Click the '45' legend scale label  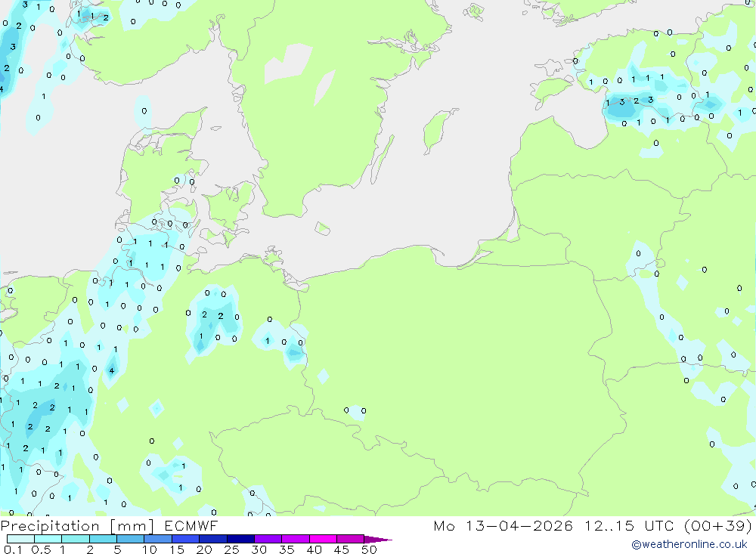click(342, 549)
